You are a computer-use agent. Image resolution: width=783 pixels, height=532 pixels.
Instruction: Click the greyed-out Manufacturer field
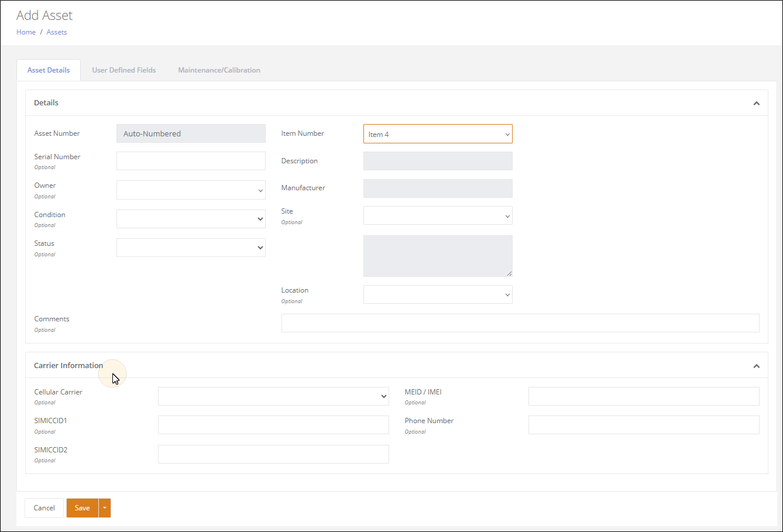[438, 188]
